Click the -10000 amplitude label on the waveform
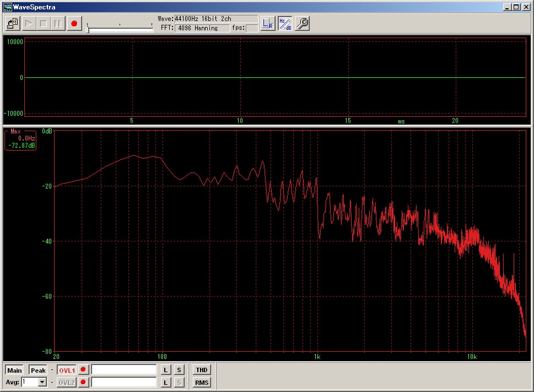Screen dimensions: 534x392 [x=14, y=114]
